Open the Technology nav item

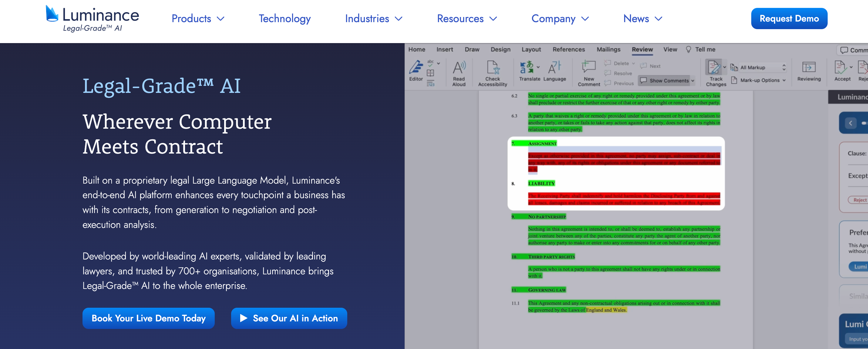coord(284,19)
